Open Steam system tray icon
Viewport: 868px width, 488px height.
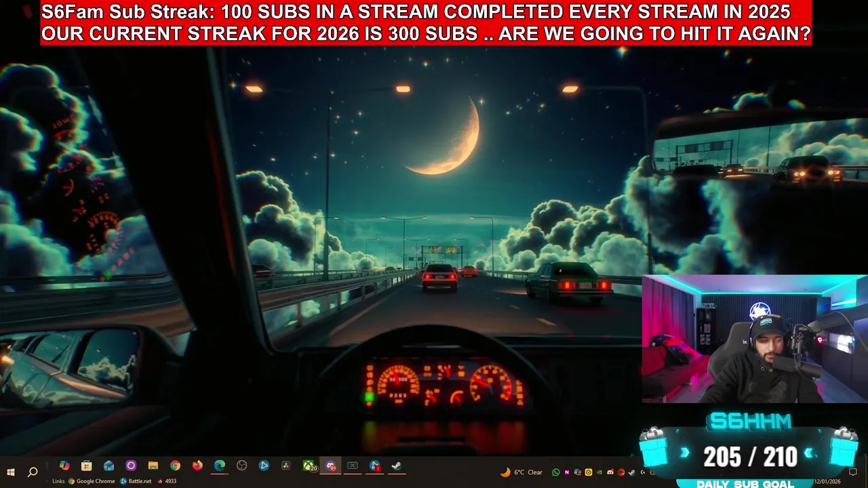(x=631, y=472)
